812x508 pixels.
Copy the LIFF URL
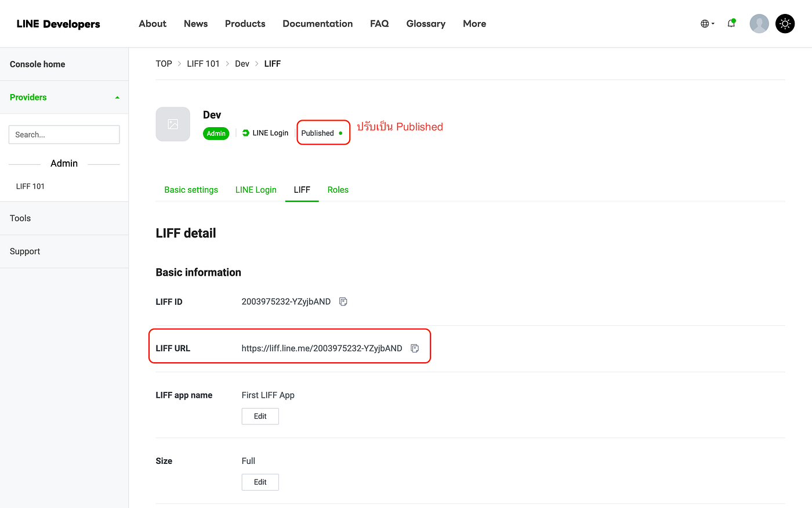(415, 348)
